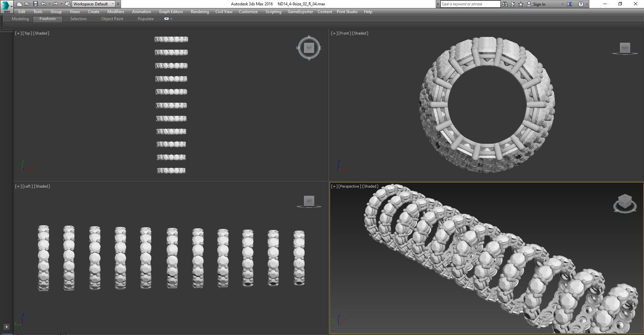Open the Animation menu
Viewport: 644px width, 335px height.
(x=141, y=12)
